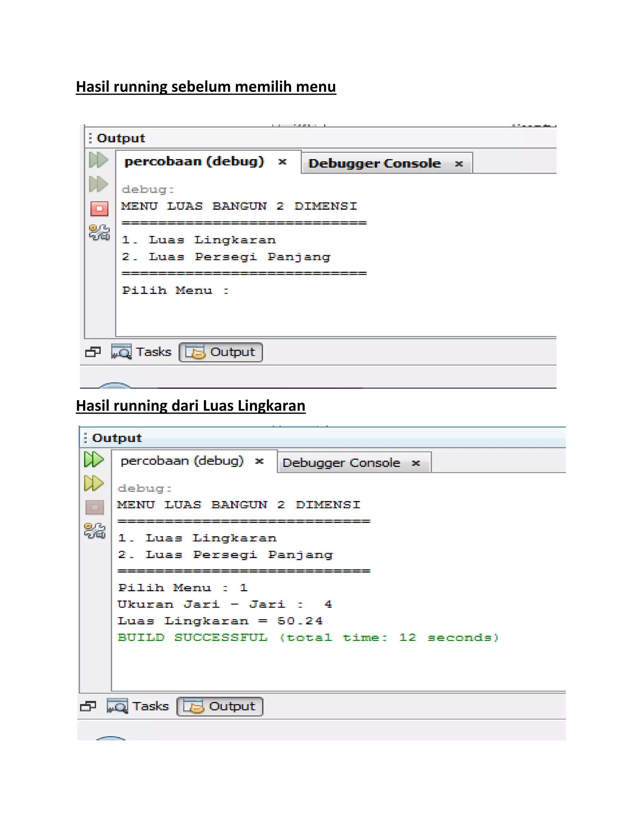Open settings wrench icon in first Output panel
The image size is (644, 833).
(99, 233)
